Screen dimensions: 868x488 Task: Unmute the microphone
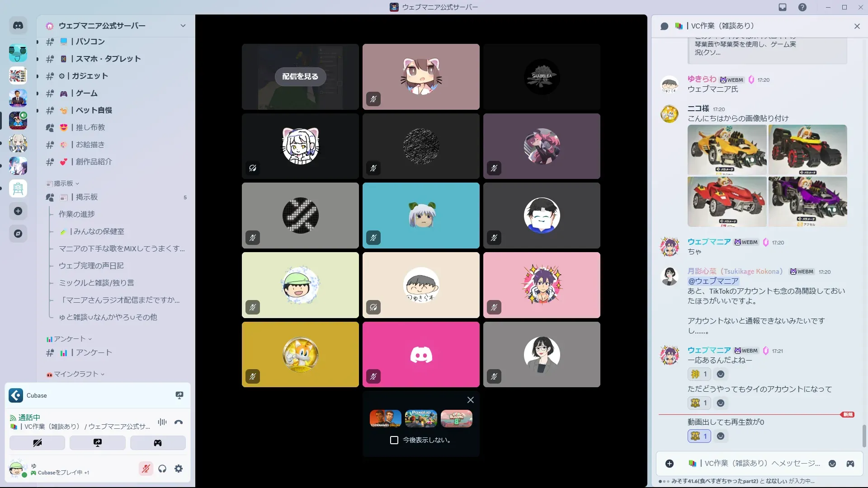point(146,469)
